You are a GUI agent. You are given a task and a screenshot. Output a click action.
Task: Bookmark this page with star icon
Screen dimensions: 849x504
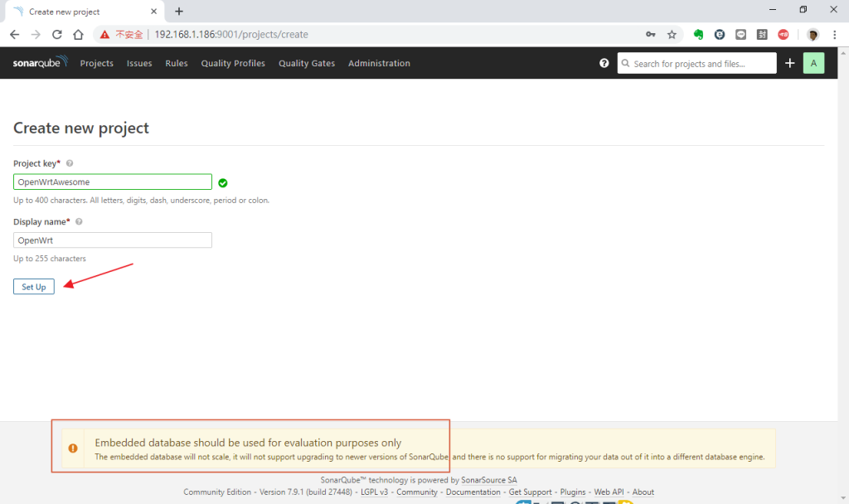click(672, 35)
